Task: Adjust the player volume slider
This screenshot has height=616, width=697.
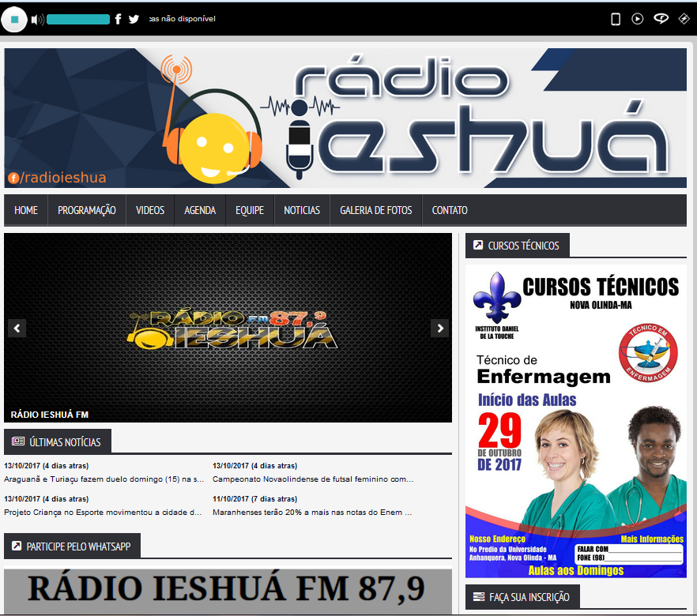Action: point(78,20)
